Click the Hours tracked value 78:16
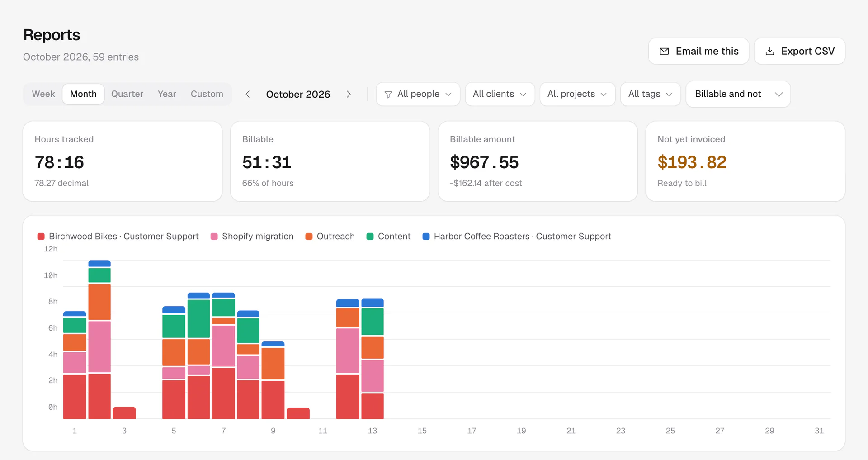868x460 pixels. (59, 162)
